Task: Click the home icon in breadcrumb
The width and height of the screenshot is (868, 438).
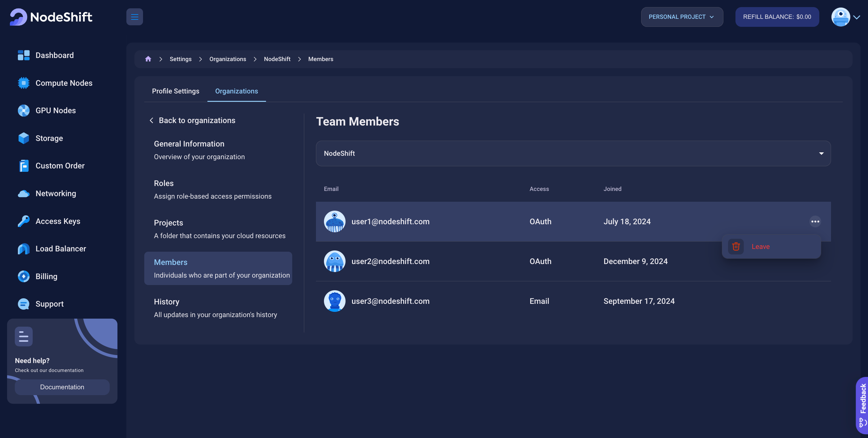Action: [148, 59]
